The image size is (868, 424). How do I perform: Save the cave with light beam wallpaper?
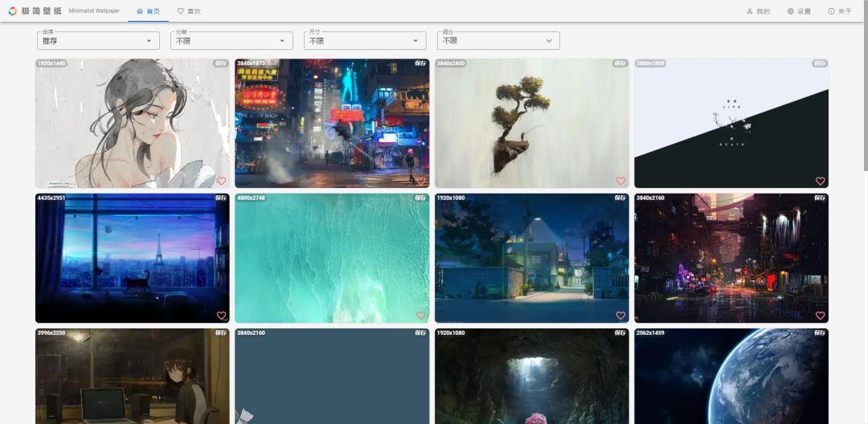click(620, 332)
